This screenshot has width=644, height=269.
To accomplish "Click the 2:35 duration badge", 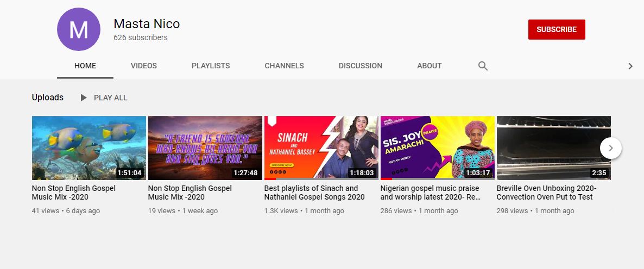I will coord(599,172).
